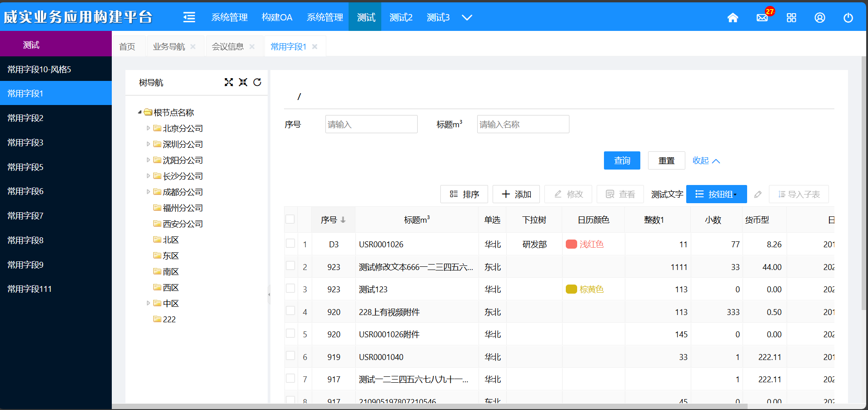Switch to the 首页 tab

coord(127,46)
